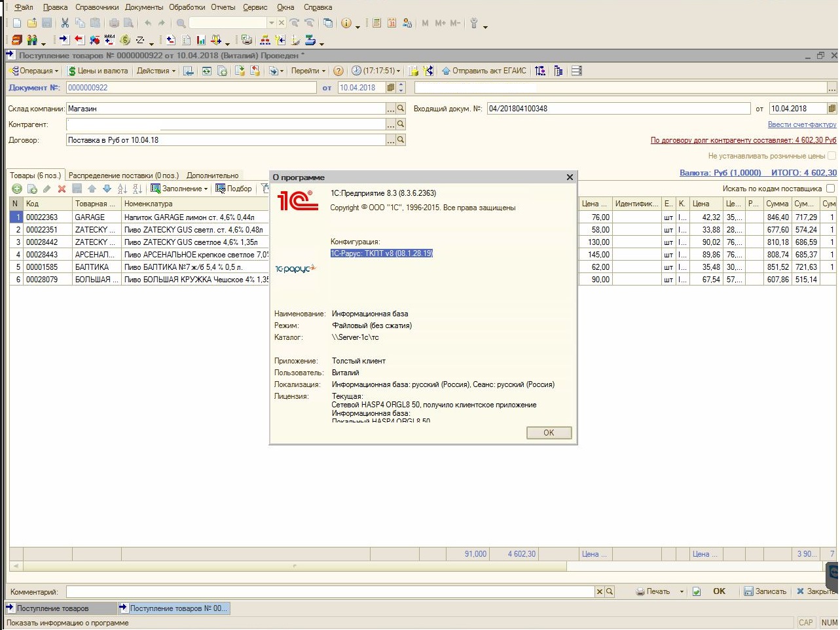Open the calendar picker next to document date

coord(391,88)
